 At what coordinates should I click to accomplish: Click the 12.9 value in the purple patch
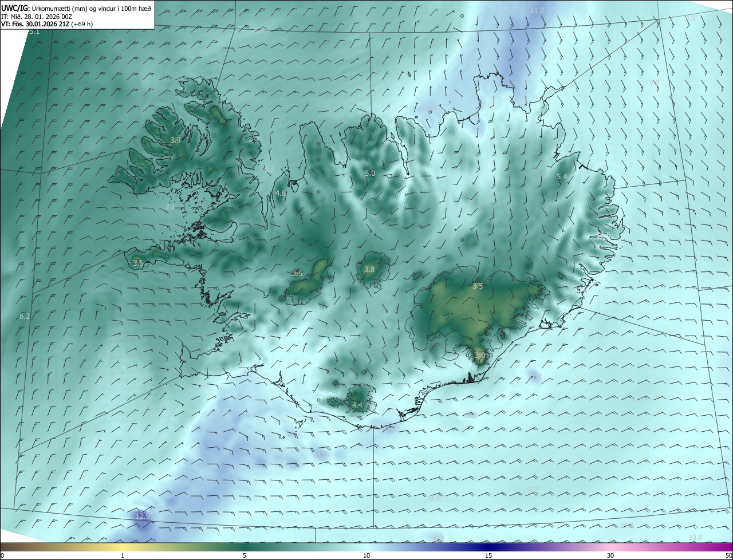click(143, 516)
